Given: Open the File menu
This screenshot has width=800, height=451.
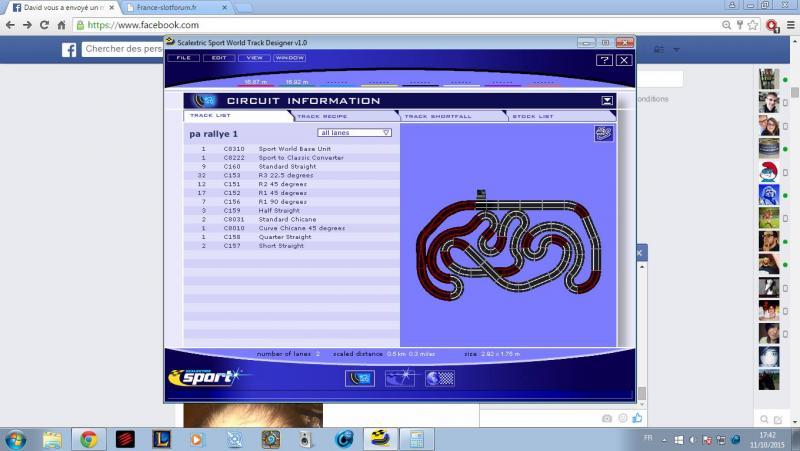Looking at the screenshot, I should [x=183, y=58].
